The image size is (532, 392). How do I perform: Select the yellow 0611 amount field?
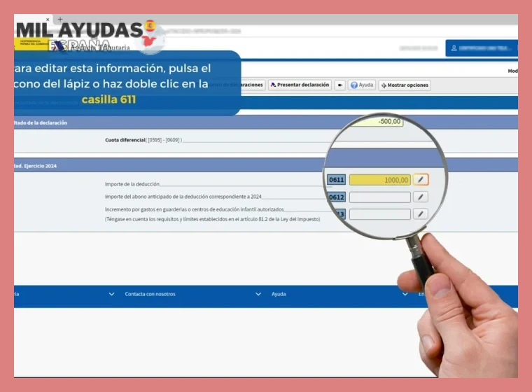(379, 180)
